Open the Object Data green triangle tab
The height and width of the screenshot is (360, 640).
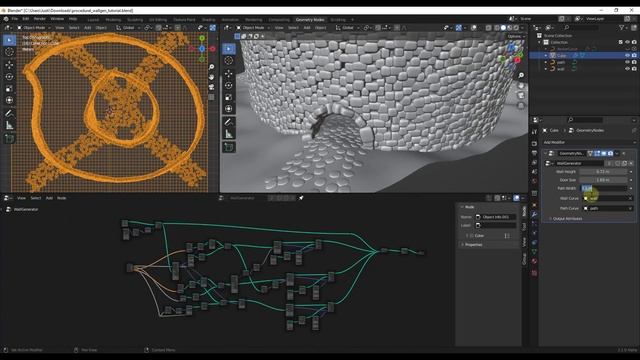click(x=534, y=252)
